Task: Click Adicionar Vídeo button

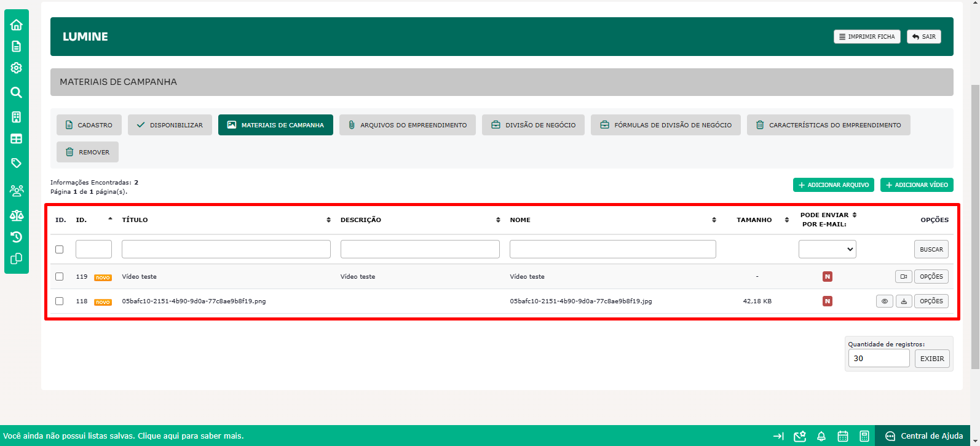Action: tap(917, 185)
